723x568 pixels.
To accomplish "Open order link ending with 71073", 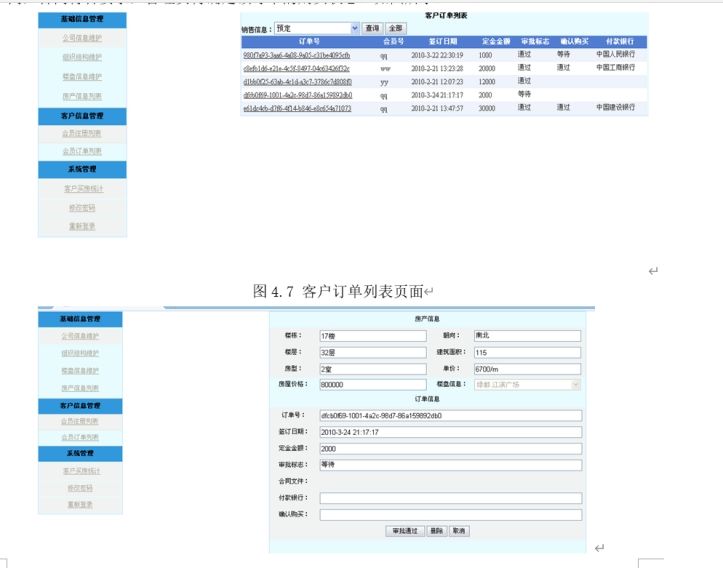I will point(297,108).
